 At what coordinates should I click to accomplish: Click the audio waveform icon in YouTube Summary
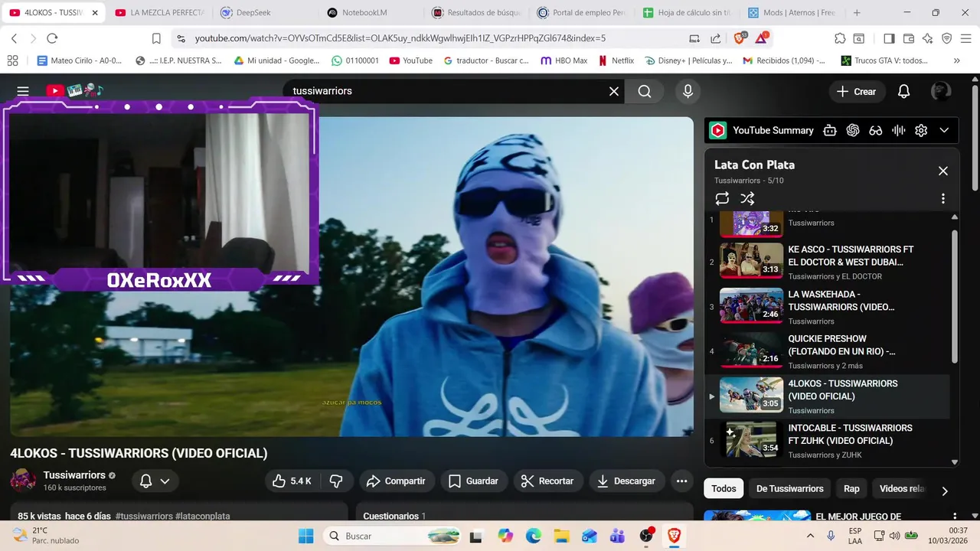(x=898, y=130)
